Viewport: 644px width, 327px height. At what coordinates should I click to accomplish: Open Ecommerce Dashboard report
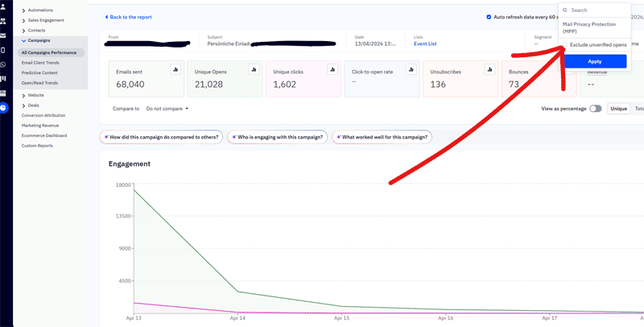(44, 135)
